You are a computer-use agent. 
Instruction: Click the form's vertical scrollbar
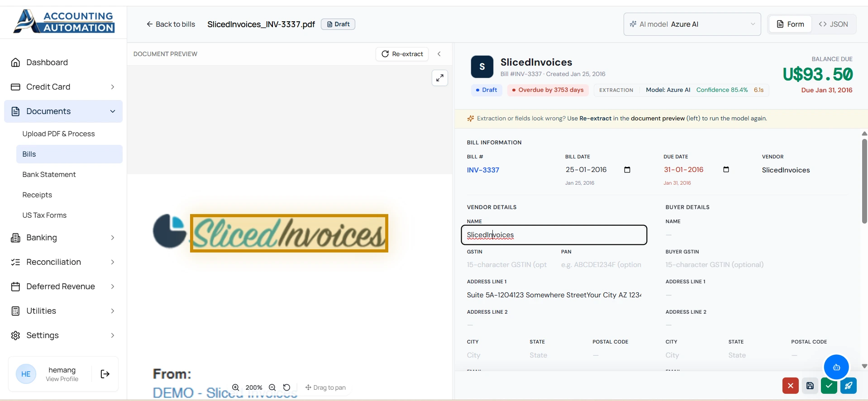click(864, 181)
